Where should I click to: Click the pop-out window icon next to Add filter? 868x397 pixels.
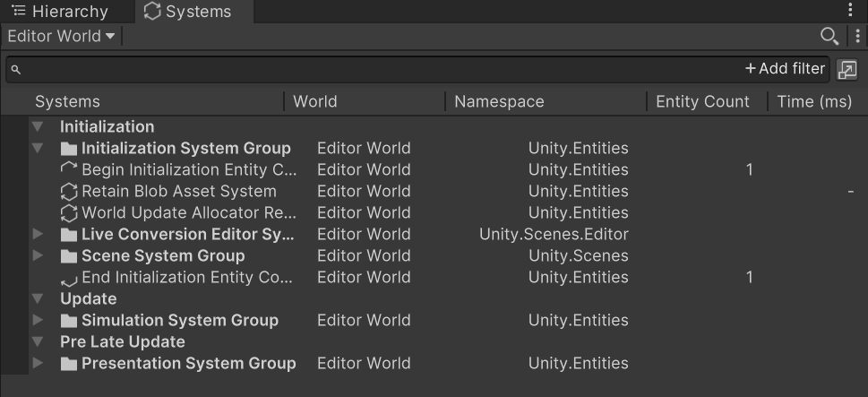(847, 70)
